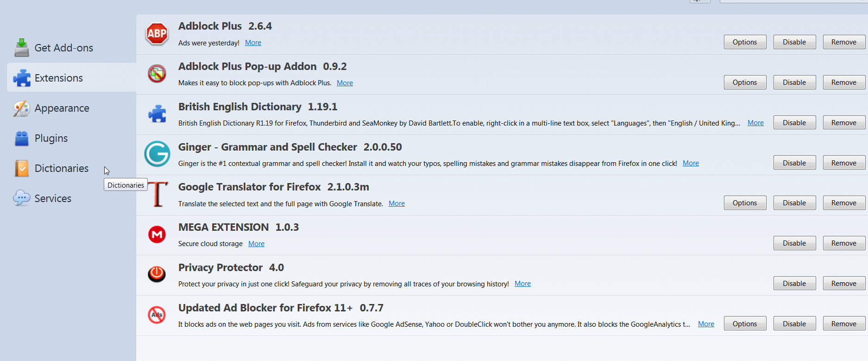
Task: Expand More details for British English Dictionary
Action: coord(755,123)
